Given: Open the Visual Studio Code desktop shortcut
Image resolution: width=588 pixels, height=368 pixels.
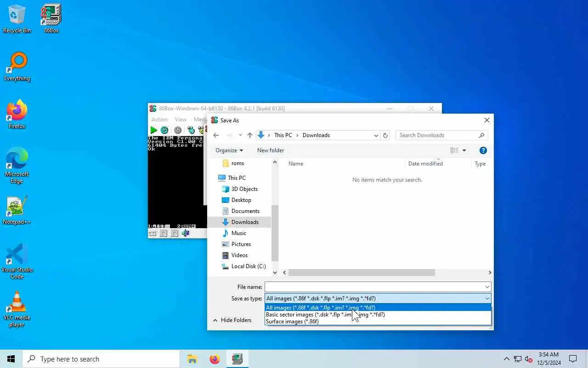Looking at the screenshot, I should pyautogui.click(x=17, y=261).
